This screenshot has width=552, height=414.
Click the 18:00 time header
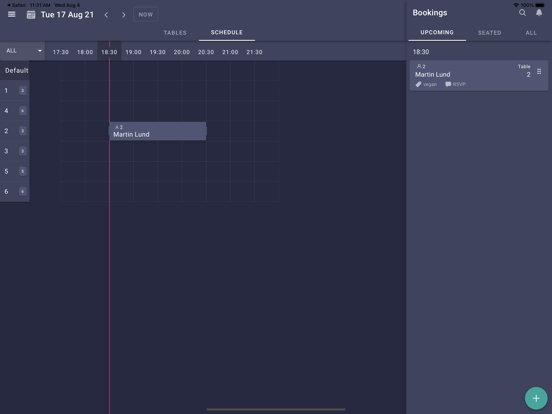click(85, 52)
